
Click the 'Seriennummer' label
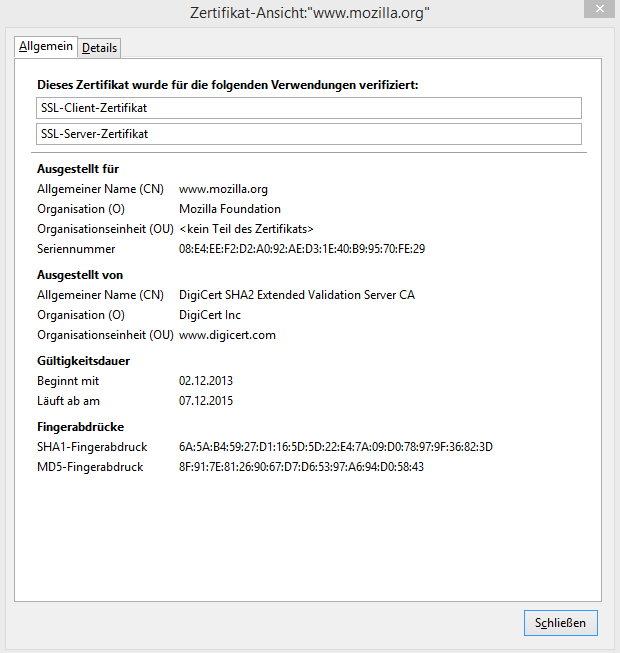coord(76,249)
